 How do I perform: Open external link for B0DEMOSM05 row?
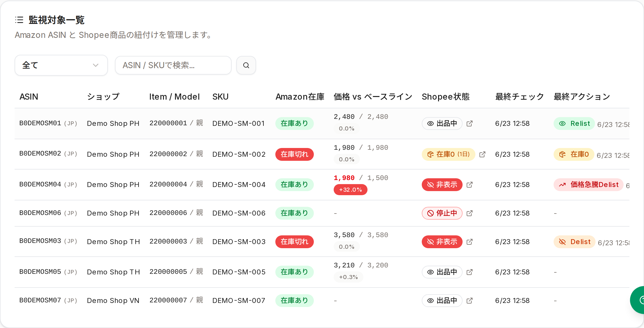coord(470,272)
